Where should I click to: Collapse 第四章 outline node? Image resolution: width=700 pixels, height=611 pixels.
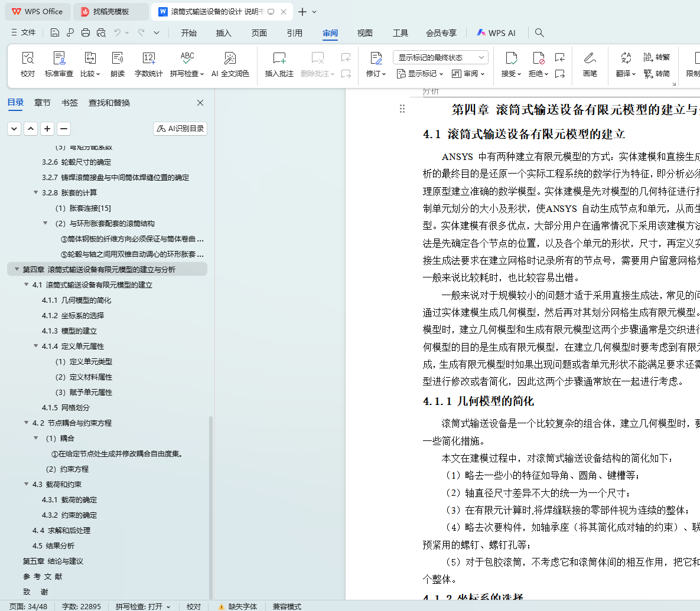point(17,269)
